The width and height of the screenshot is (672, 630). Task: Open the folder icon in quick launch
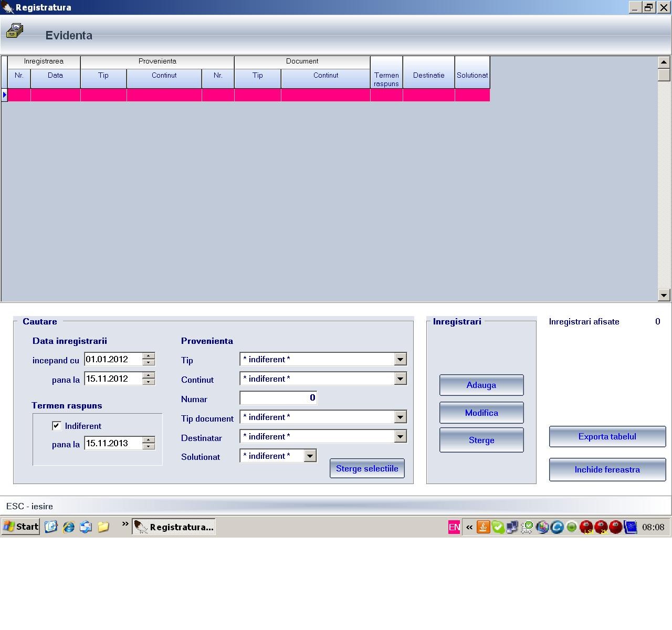103,527
